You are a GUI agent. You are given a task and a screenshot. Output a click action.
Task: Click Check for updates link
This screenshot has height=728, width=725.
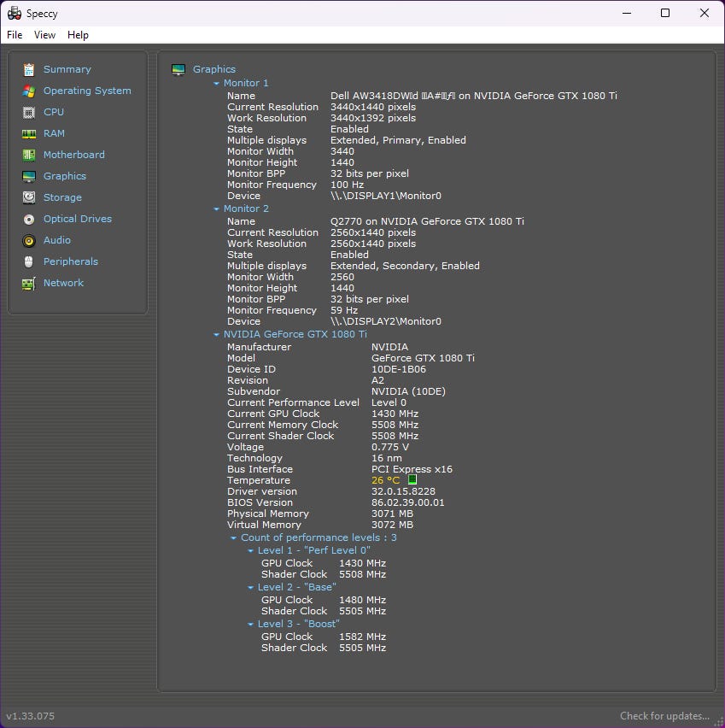tap(664, 715)
